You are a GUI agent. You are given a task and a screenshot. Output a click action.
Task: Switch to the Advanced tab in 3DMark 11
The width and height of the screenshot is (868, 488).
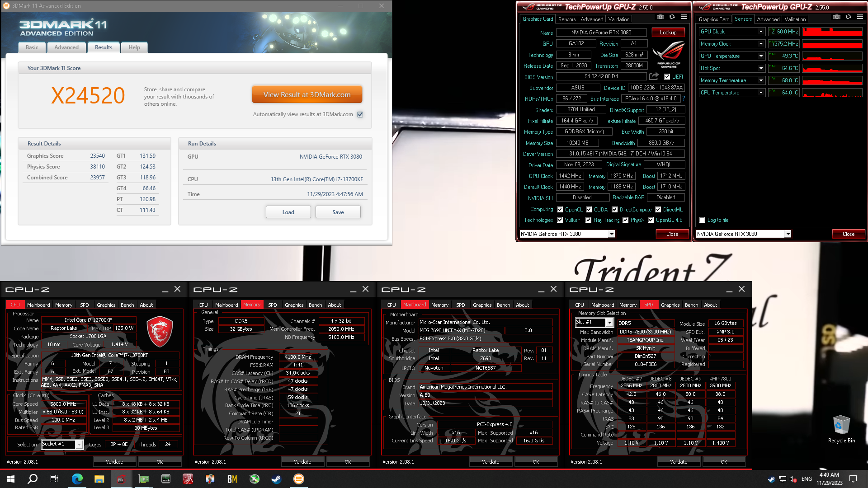pyautogui.click(x=66, y=47)
